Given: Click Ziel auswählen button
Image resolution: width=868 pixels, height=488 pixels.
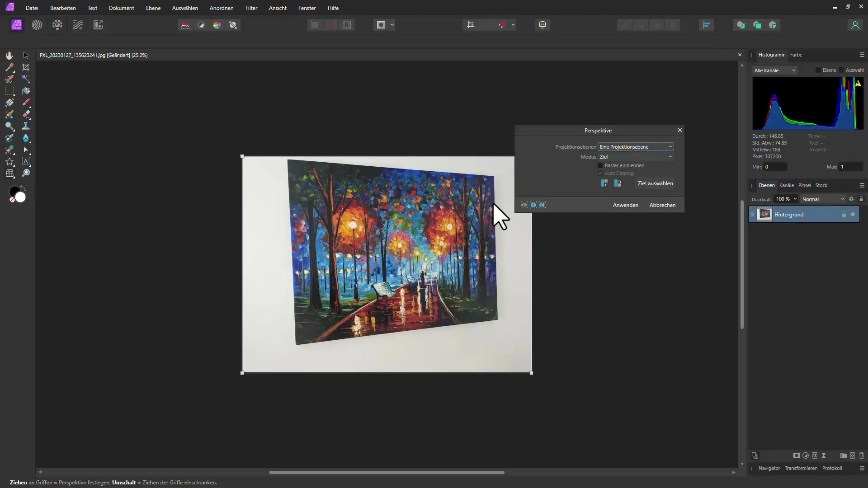Looking at the screenshot, I should pyautogui.click(x=655, y=183).
